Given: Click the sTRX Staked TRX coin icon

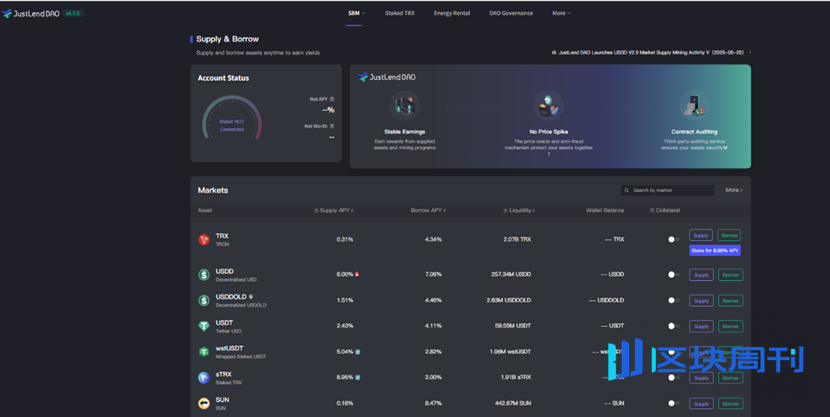Looking at the screenshot, I should (204, 377).
